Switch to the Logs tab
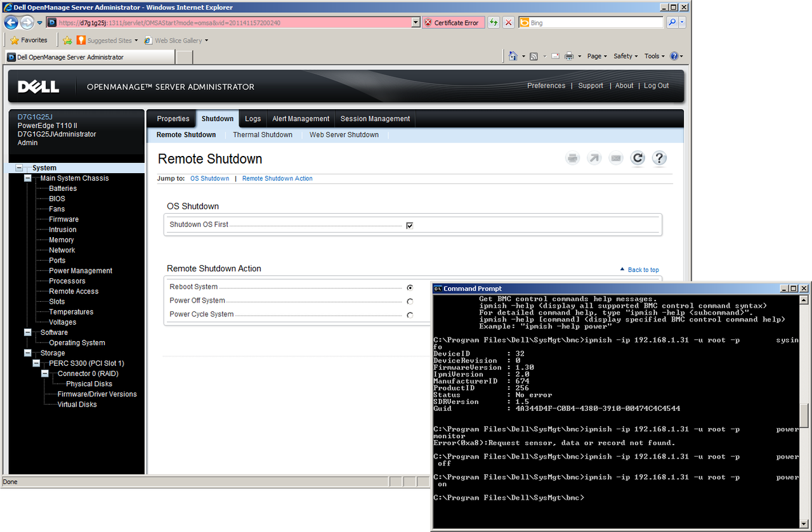Viewport: 812px width, 532px height. (253, 119)
